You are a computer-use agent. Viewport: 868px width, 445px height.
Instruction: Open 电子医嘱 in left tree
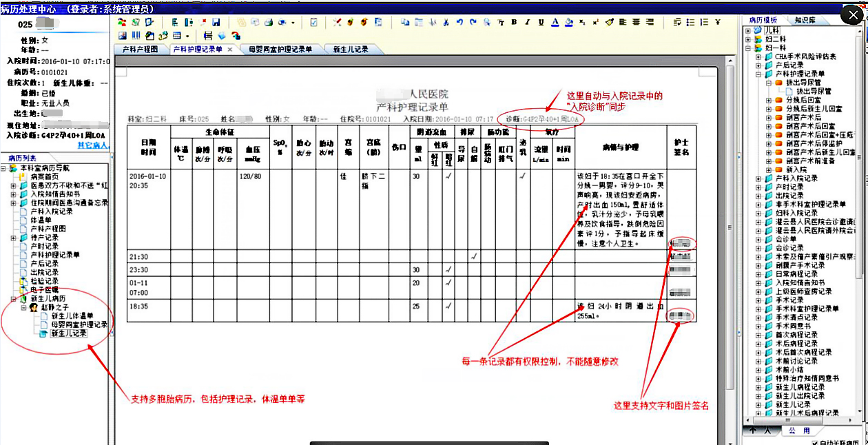click(44, 290)
